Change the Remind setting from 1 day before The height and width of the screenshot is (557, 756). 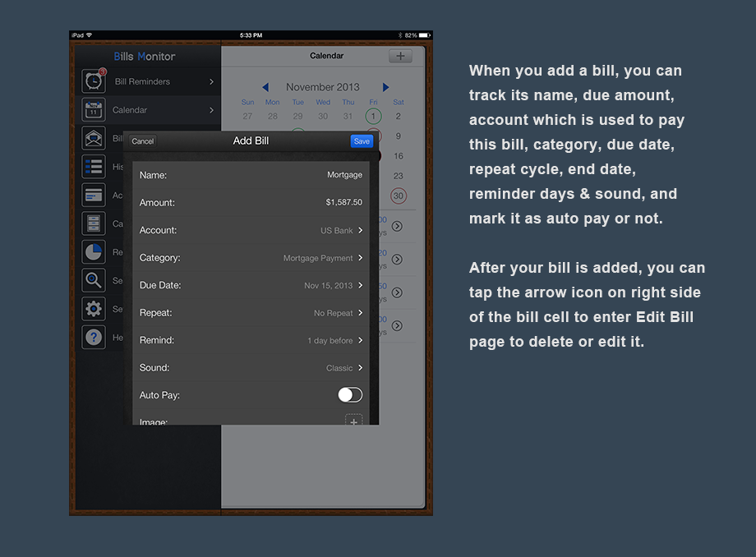251,340
